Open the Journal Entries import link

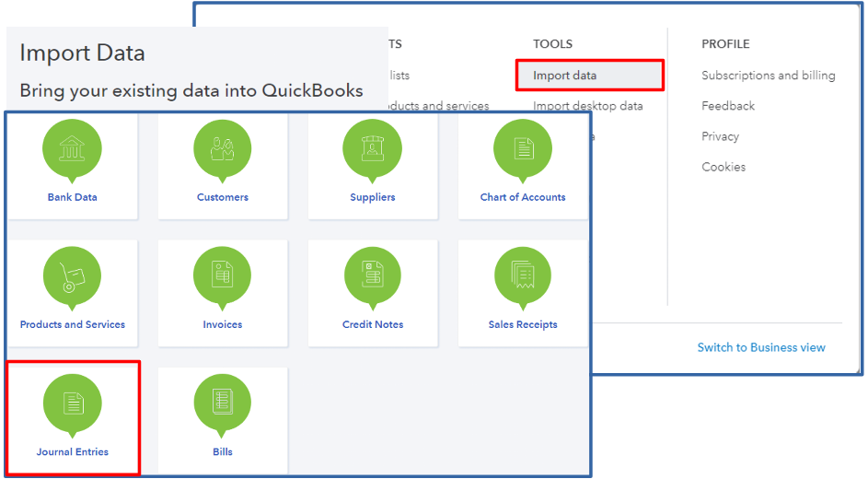coord(73,452)
